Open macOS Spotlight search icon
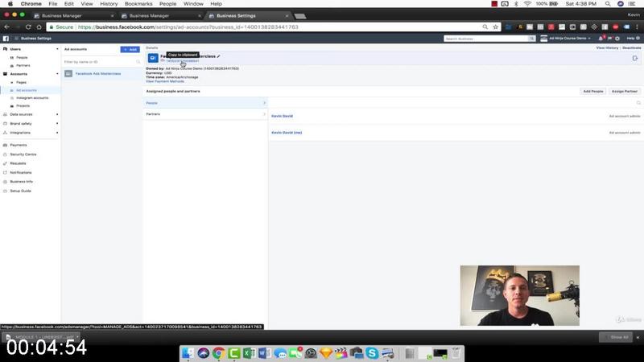 tap(608, 4)
